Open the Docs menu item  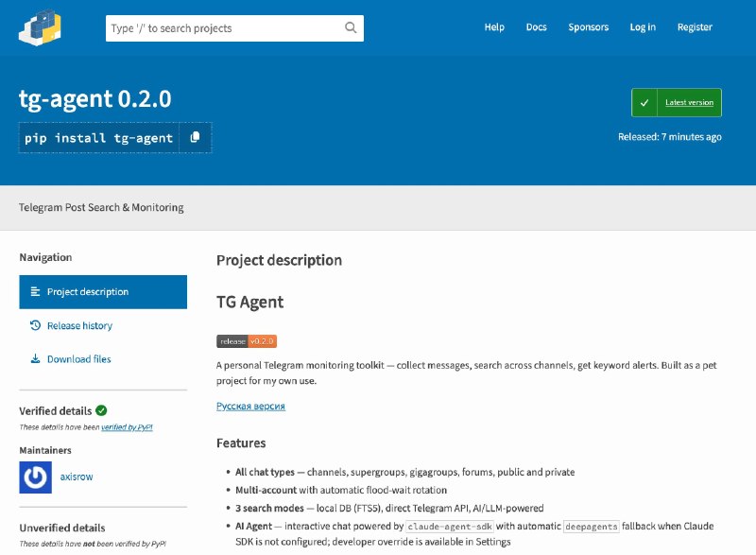click(x=537, y=26)
